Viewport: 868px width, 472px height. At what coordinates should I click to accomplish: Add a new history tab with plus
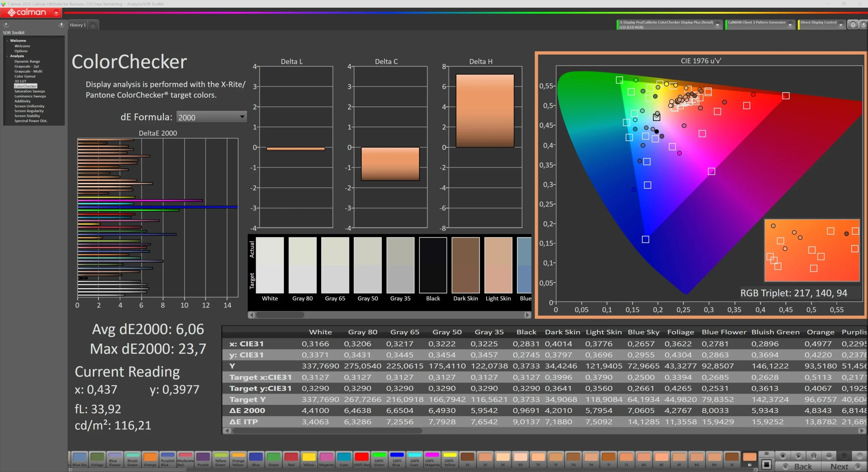pos(93,25)
